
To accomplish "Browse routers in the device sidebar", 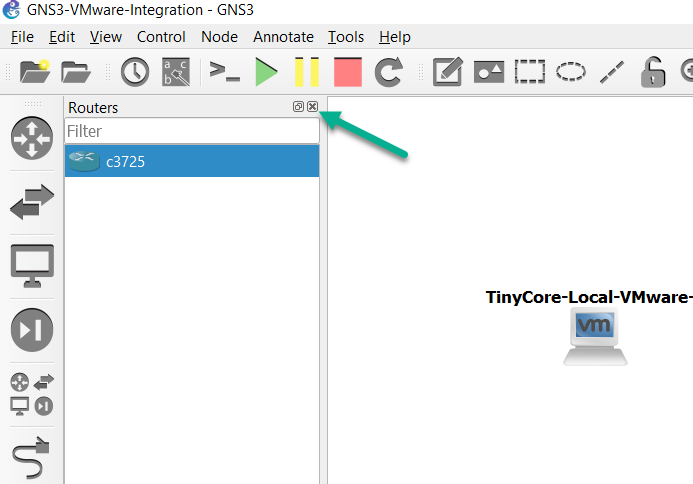I will [x=32, y=138].
